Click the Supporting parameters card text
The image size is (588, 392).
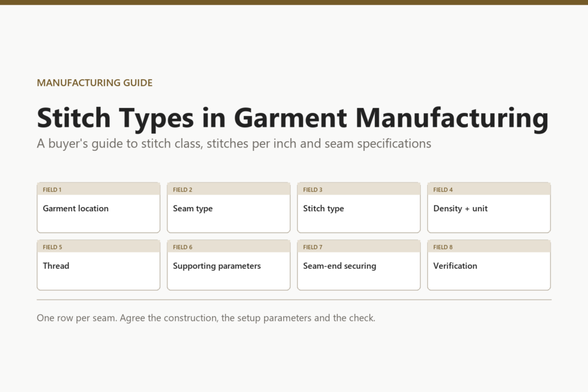(216, 266)
